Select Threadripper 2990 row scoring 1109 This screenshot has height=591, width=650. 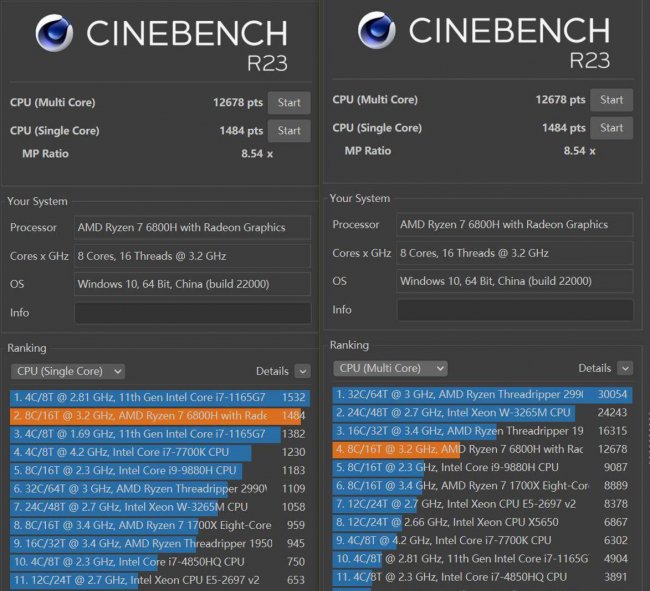tap(160, 489)
